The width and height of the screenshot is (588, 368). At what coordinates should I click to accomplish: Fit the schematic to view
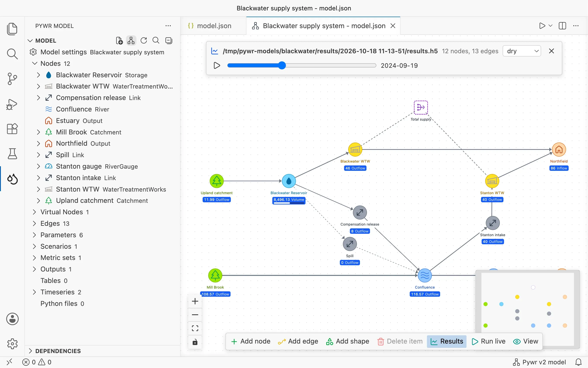click(x=195, y=329)
